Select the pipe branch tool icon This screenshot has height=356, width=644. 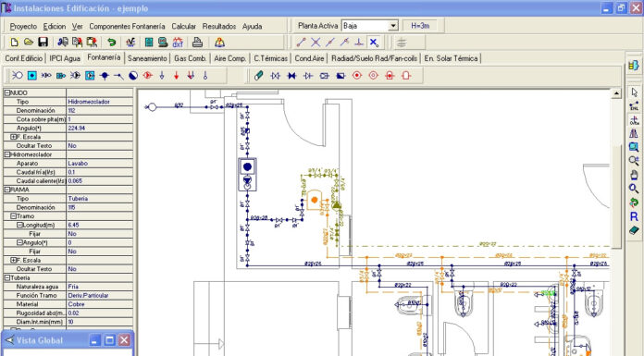click(x=258, y=76)
